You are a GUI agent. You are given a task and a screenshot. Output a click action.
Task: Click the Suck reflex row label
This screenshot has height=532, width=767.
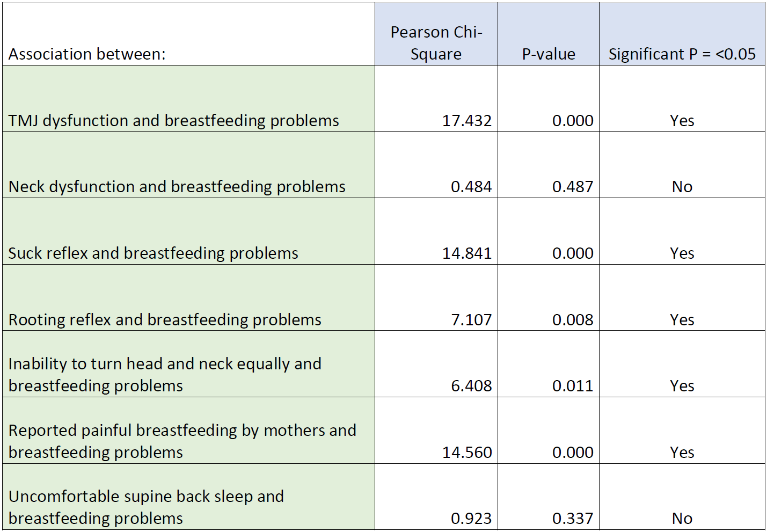tap(153, 253)
